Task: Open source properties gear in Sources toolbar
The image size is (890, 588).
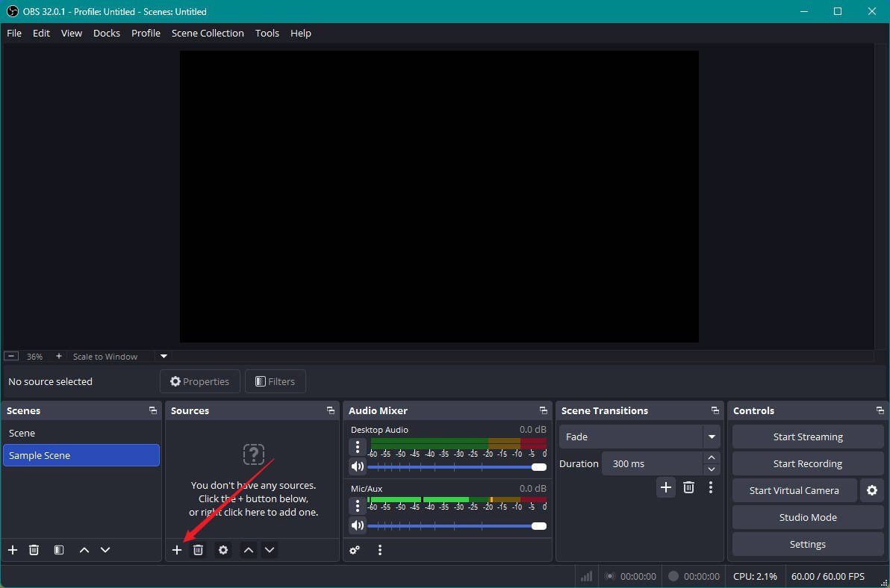Action: (x=223, y=550)
